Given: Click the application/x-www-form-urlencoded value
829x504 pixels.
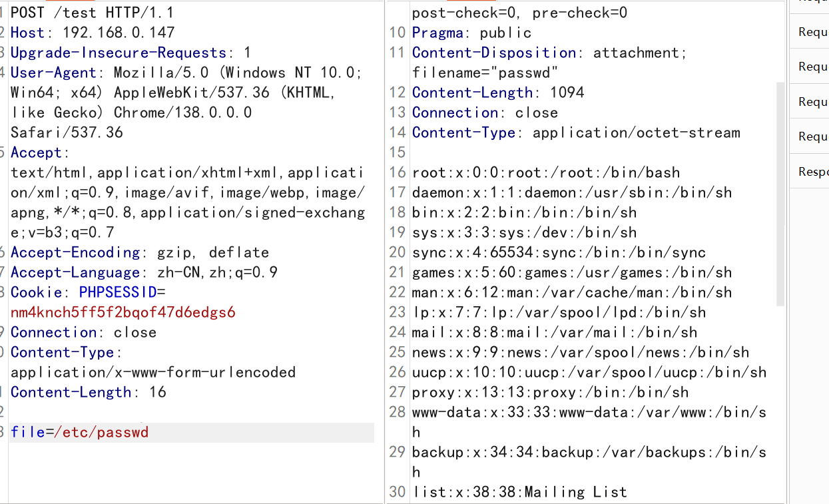Looking at the screenshot, I should tap(153, 372).
